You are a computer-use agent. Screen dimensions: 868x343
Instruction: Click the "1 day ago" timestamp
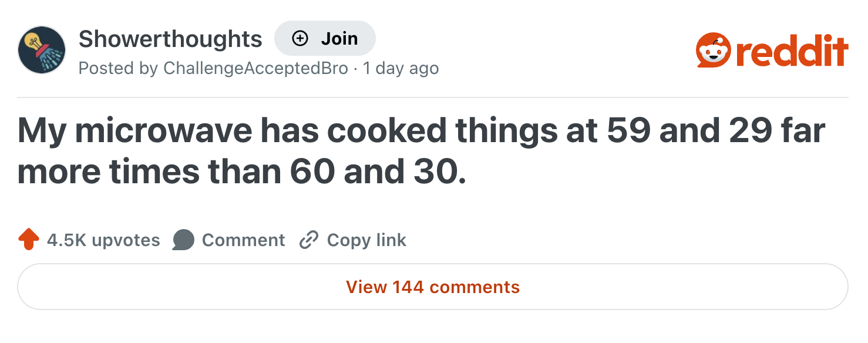401,68
